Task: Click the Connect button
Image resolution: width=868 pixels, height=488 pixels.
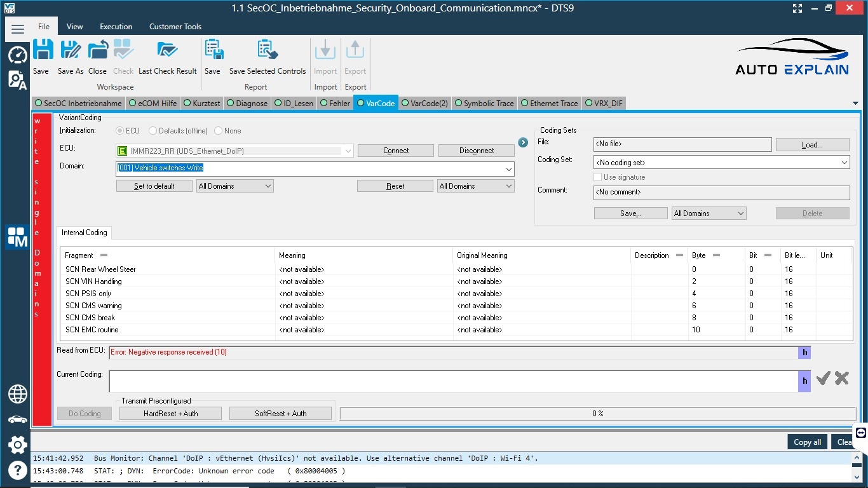Action: tap(395, 151)
